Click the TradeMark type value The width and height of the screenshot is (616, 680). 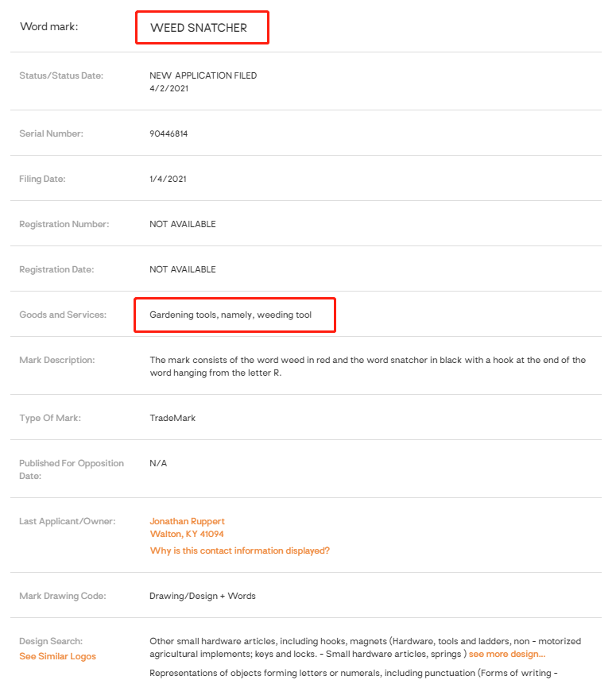(x=172, y=418)
